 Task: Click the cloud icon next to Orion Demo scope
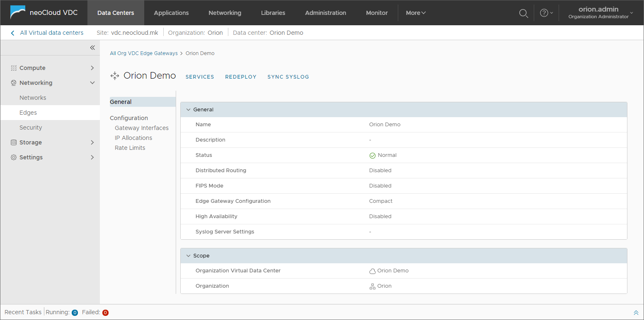point(373,271)
